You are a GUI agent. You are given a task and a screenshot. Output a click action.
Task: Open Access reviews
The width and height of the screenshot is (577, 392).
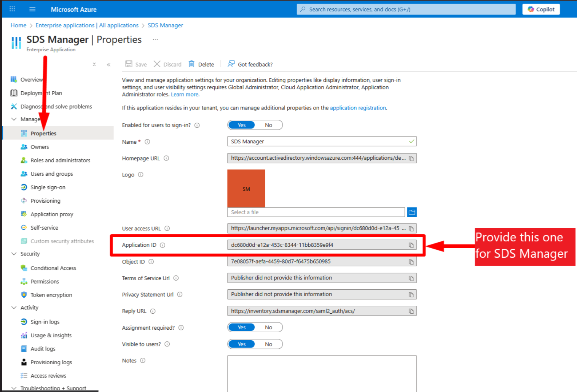[48, 376]
